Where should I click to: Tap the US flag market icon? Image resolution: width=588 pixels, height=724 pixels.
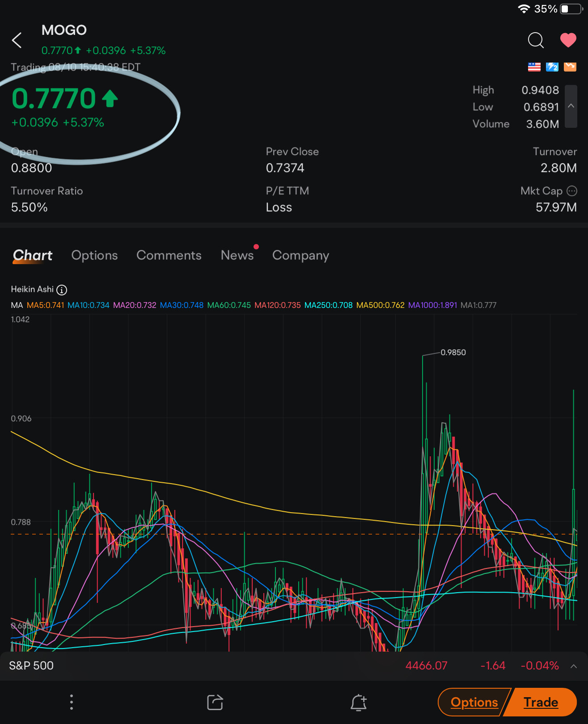click(534, 67)
